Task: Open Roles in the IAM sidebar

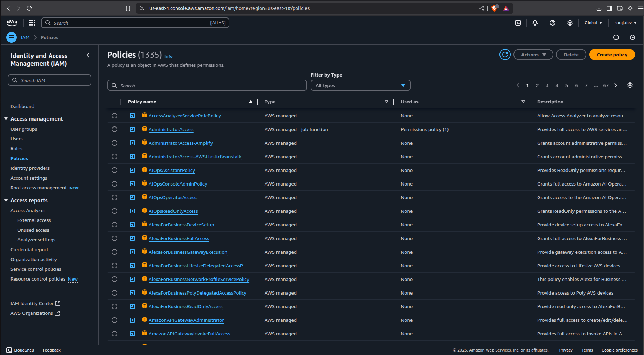Action: tap(16, 148)
